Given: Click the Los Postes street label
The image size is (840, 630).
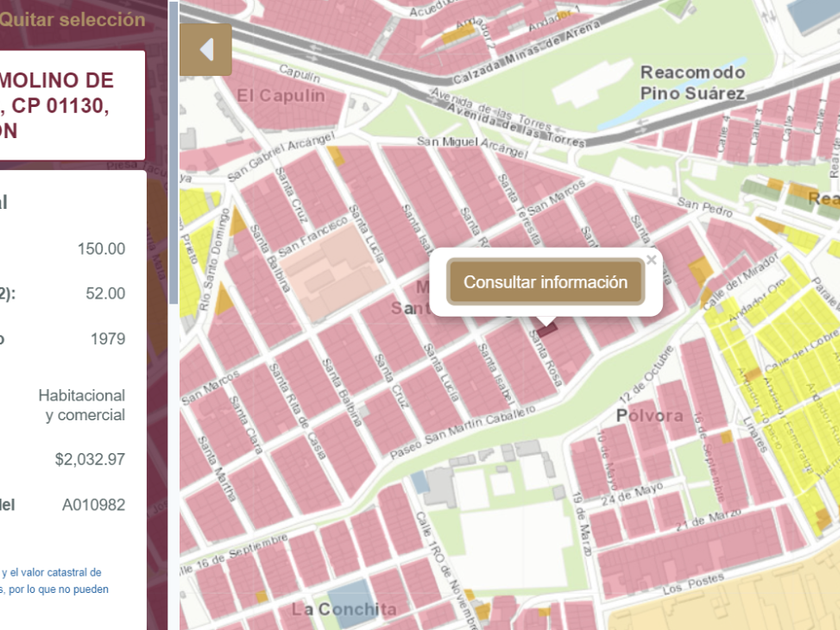Looking at the screenshot, I should point(693,584).
